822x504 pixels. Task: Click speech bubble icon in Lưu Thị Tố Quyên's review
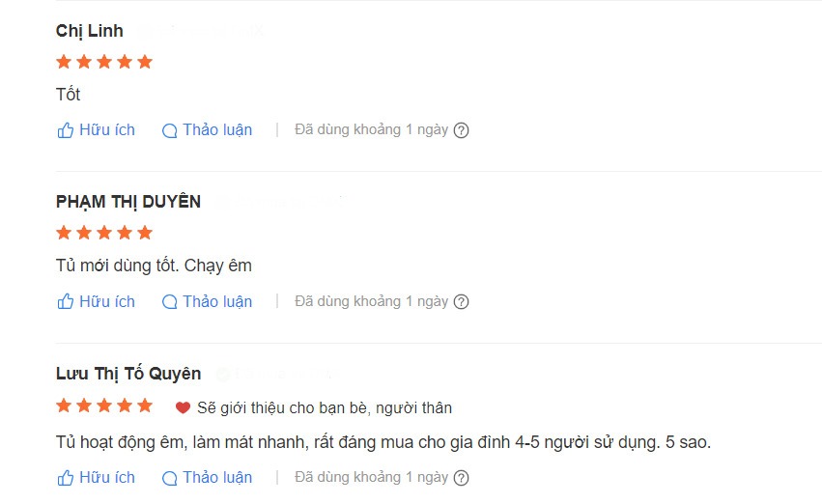pos(169,478)
